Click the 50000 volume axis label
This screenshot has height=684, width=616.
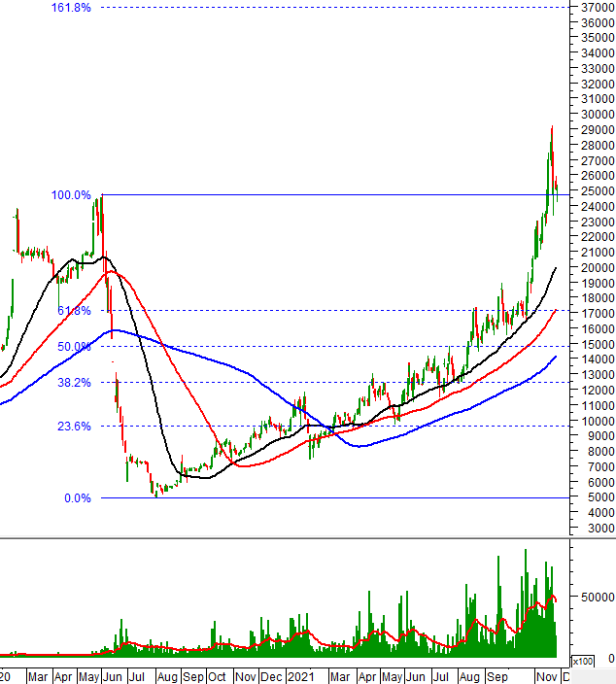pyautogui.click(x=593, y=598)
